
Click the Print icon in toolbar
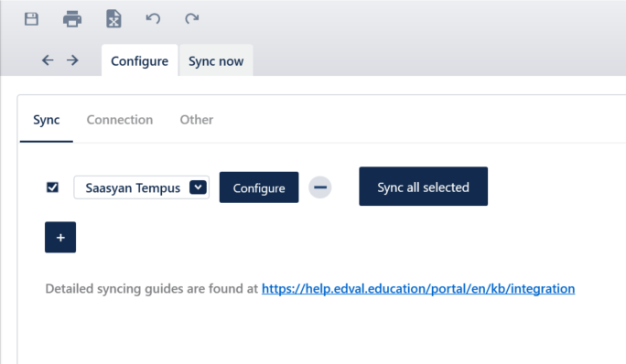(x=72, y=19)
